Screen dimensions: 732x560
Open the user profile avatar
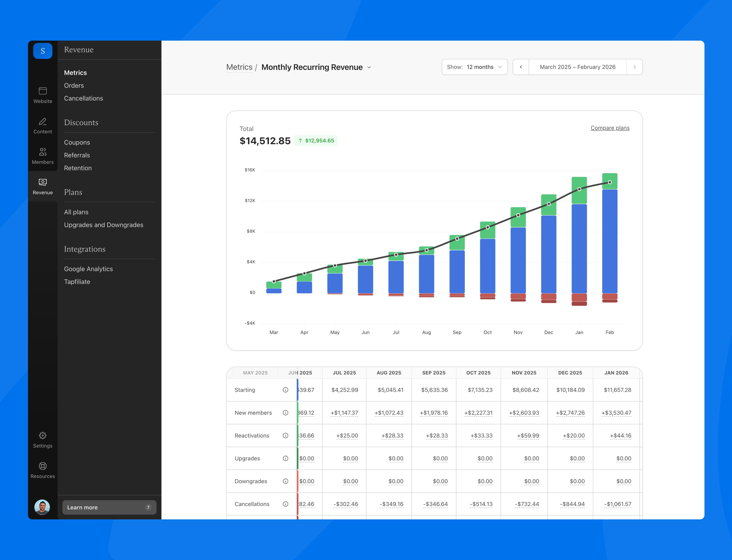42,507
